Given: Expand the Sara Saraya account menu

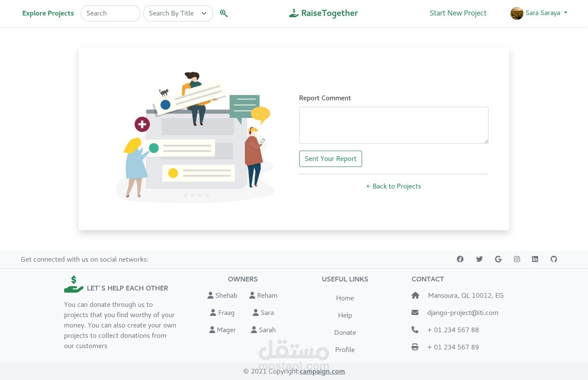Looking at the screenshot, I should (539, 13).
